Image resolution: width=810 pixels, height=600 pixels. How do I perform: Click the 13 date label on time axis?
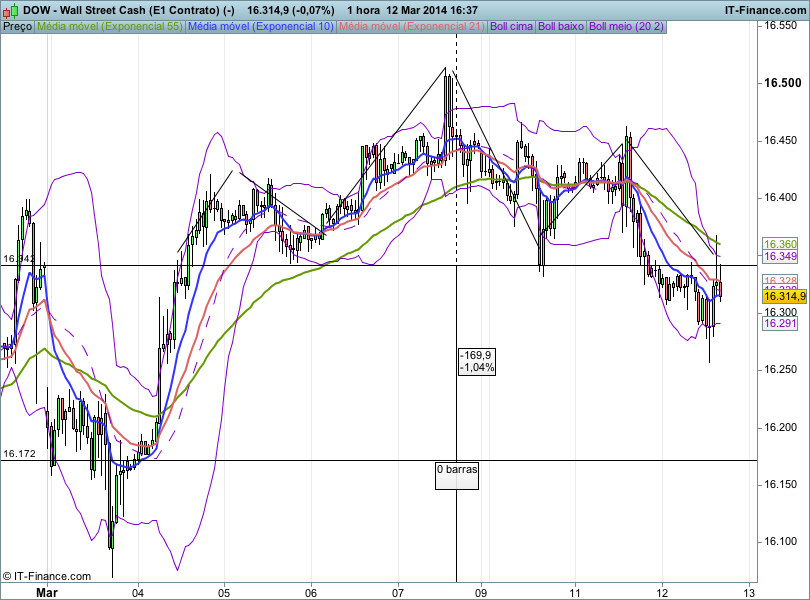pyautogui.click(x=750, y=592)
